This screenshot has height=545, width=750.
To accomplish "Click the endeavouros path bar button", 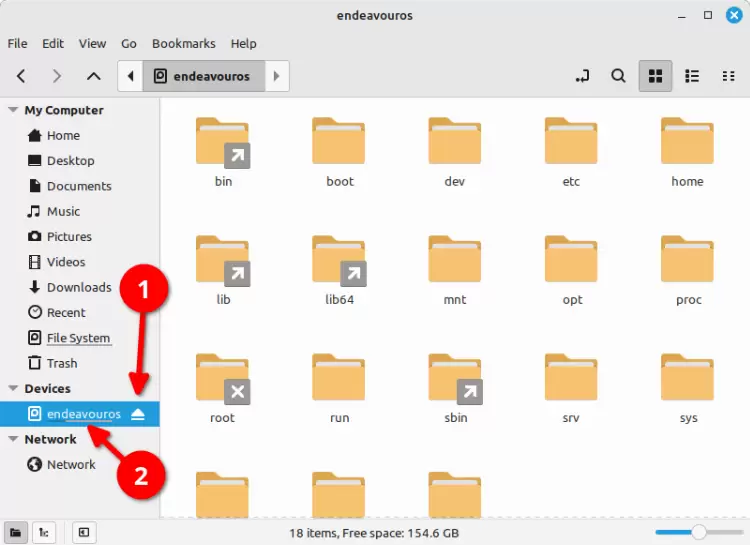I will (204, 76).
